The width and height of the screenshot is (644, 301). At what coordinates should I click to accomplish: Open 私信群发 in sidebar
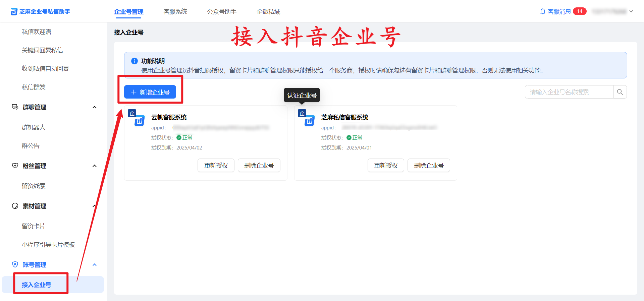point(34,87)
